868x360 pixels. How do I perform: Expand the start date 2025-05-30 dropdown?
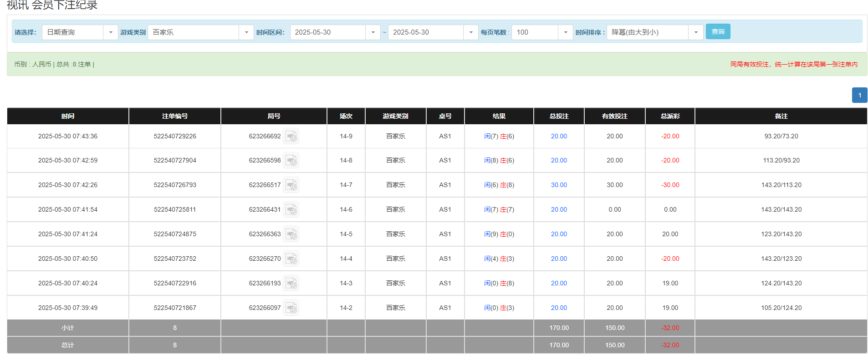[373, 32]
